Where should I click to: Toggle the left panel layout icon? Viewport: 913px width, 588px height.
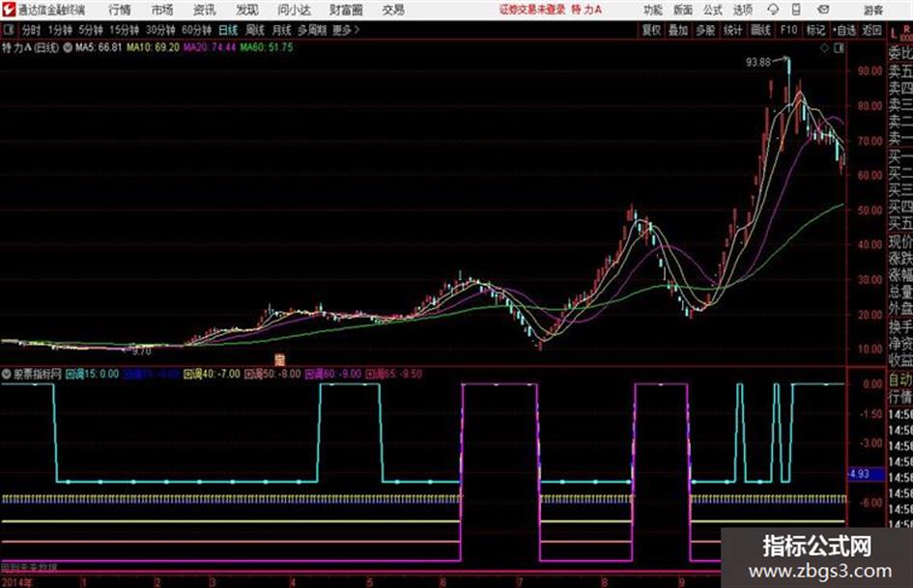pos(9,30)
